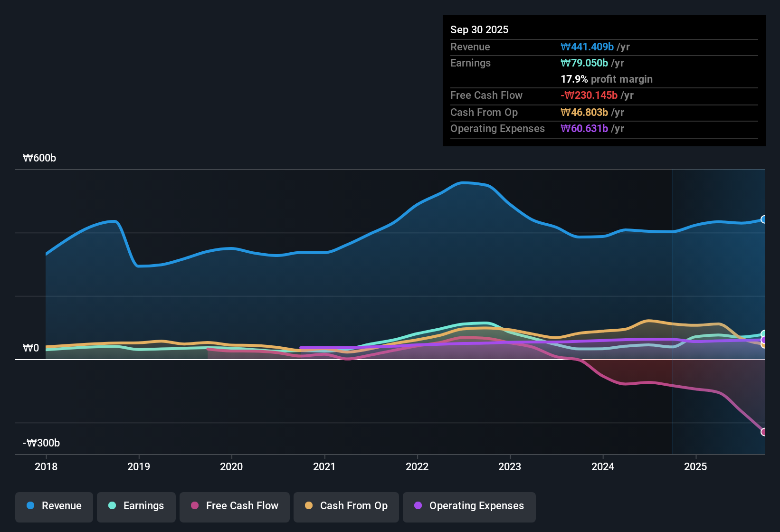Select the Free Cash Flow endpoint marker
The width and height of the screenshot is (780, 532).
pos(764,432)
